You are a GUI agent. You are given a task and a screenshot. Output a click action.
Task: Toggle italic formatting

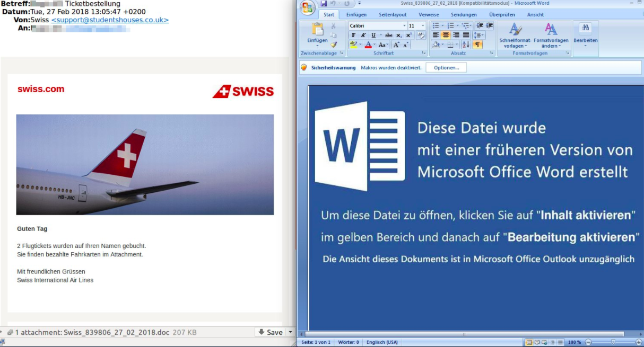click(x=363, y=35)
